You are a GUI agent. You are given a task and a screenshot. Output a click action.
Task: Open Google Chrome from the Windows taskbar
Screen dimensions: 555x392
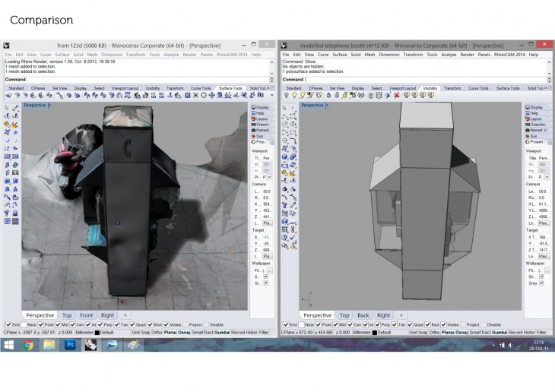point(28,345)
